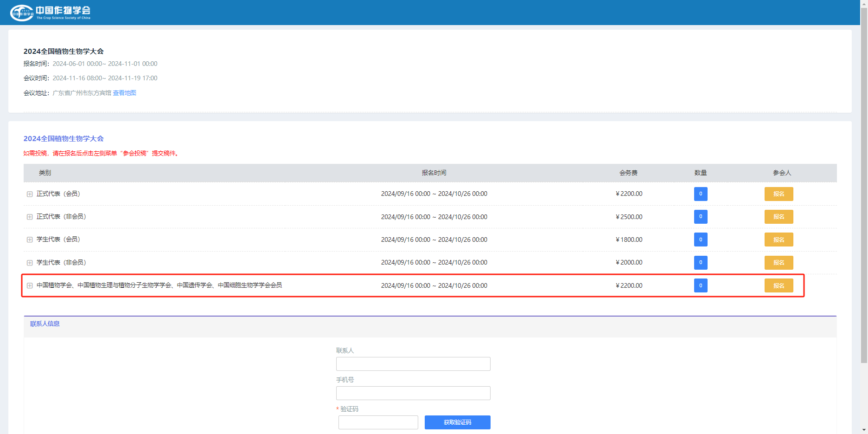Click the 正式代表（会员）category label
This screenshot has height=434, width=868.
pyautogui.click(x=58, y=194)
